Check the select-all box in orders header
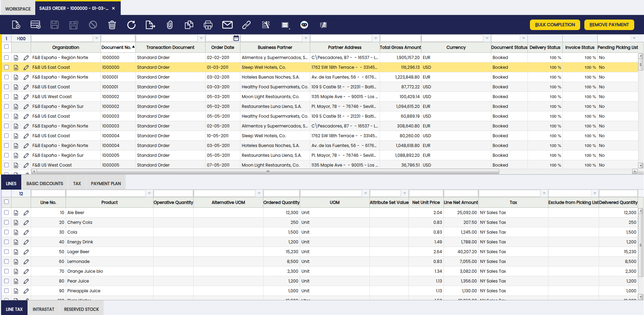The width and height of the screenshot is (644, 315). click(x=7, y=47)
